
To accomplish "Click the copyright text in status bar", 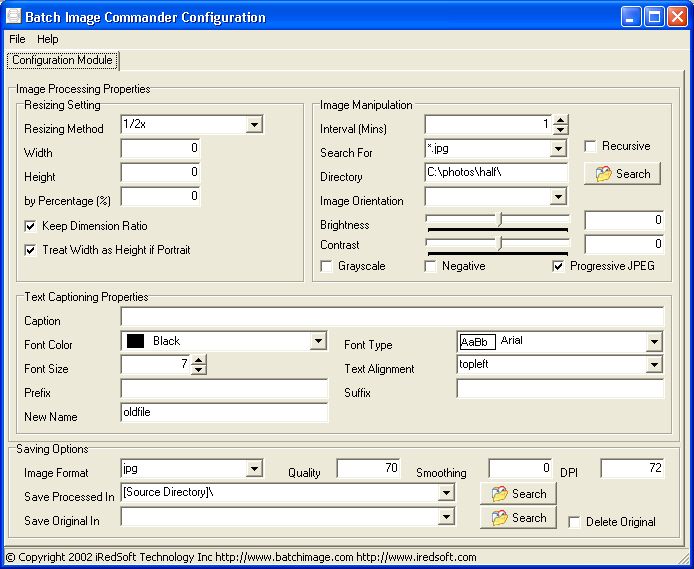I will tap(241, 557).
